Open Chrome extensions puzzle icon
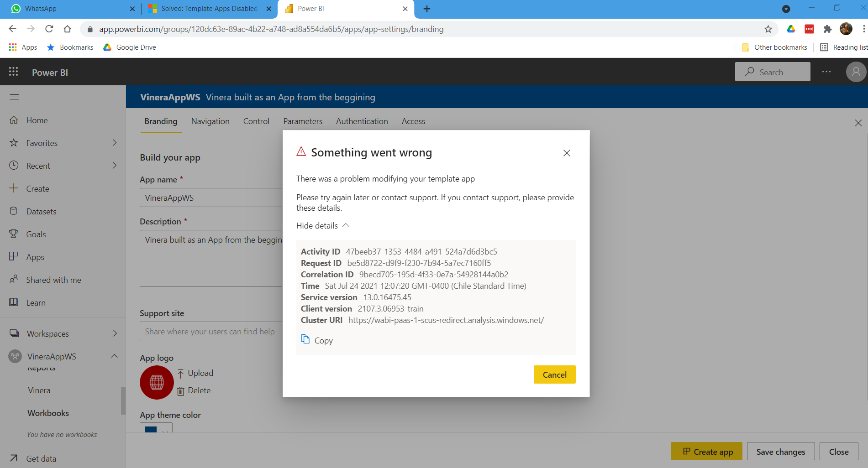This screenshot has height=468, width=868. tap(827, 29)
